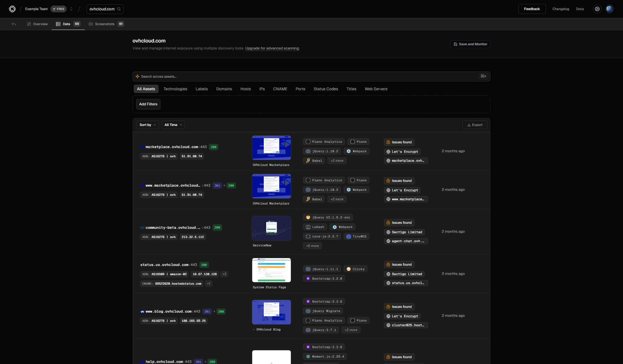Open the Docs link

point(580,9)
